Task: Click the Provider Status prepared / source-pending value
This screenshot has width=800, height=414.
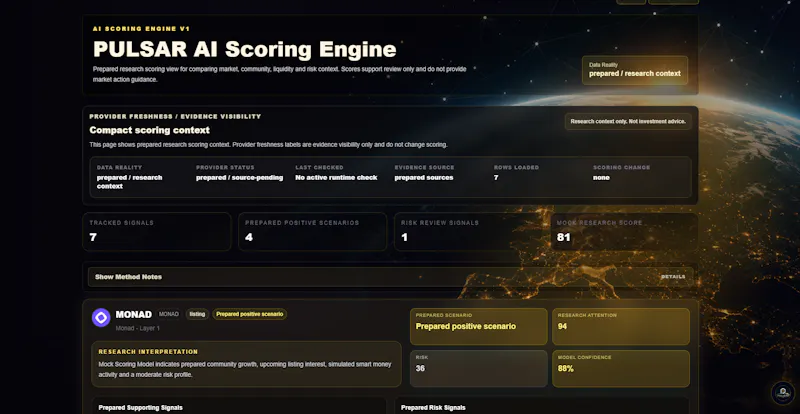Action: tap(239, 178)
